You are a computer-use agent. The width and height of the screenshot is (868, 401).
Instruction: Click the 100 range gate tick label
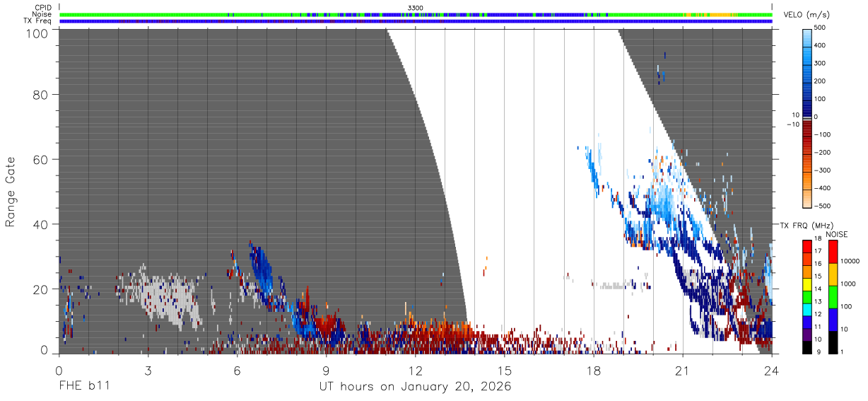click(x=37, y=33)
